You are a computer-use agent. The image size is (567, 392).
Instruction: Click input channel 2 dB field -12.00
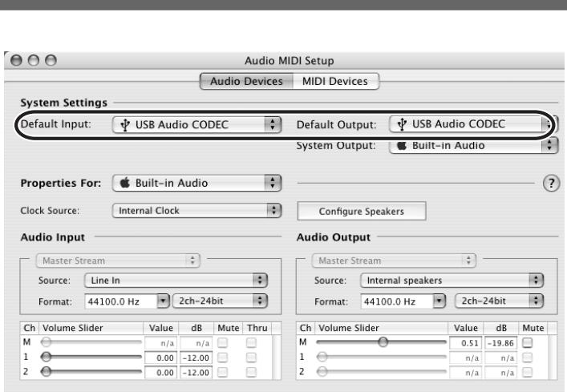click(196, 372)
